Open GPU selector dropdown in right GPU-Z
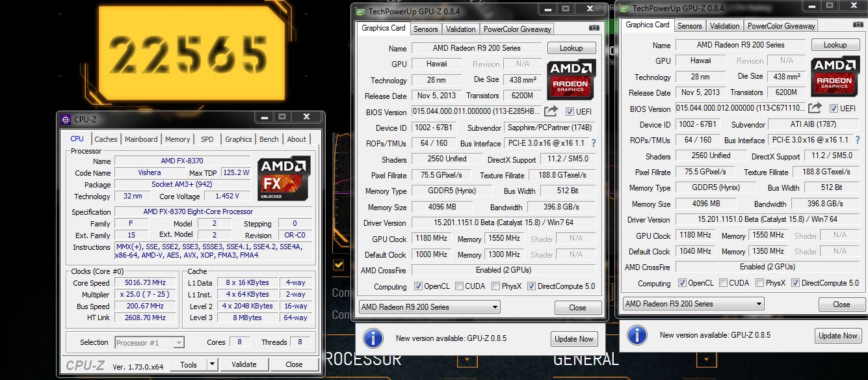The width and height of the screenshot is (868, 380). tap(693, 304)
